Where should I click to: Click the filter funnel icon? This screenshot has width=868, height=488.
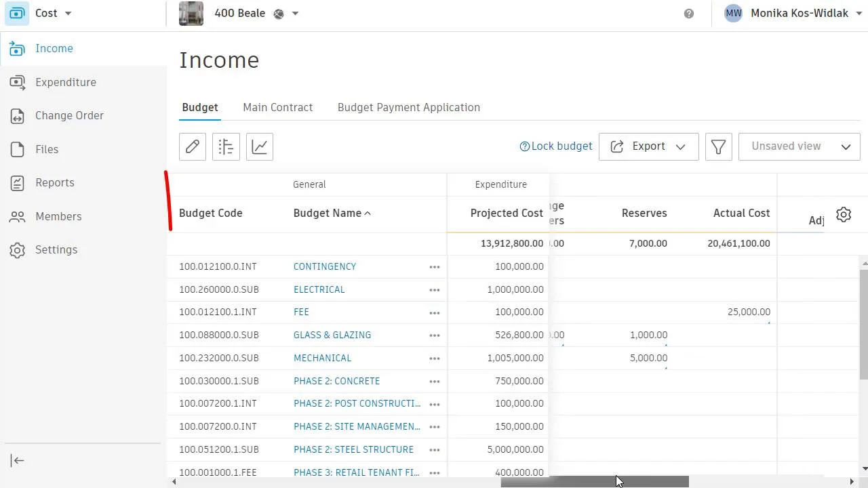pos(718,146)
